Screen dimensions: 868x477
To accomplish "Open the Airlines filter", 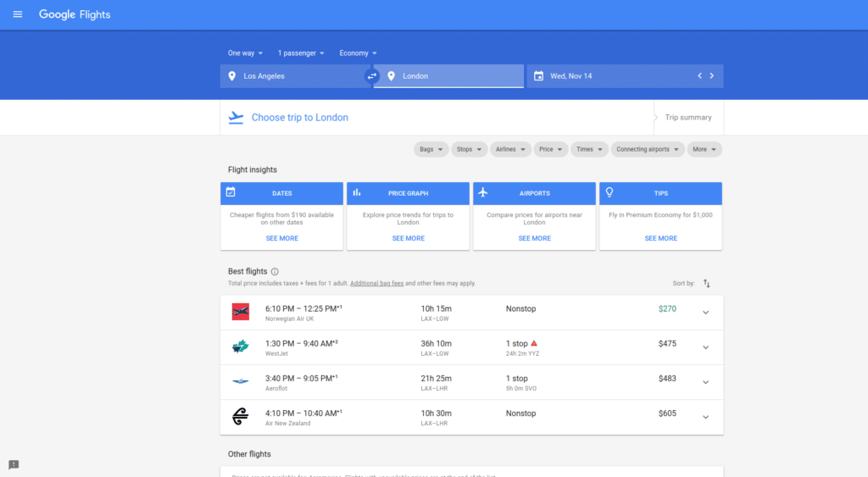I will (510, 149).
